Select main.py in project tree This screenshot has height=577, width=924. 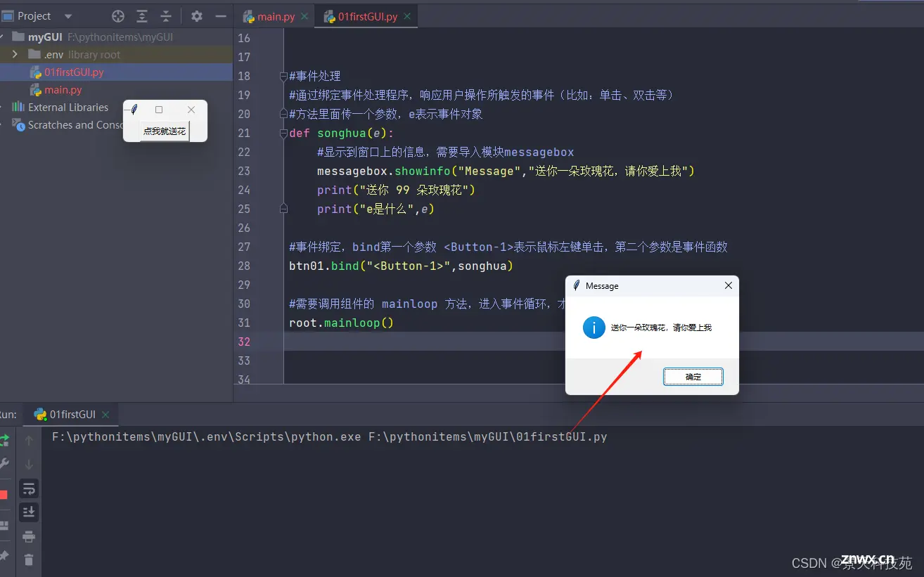pyautogui.click(x=63, y=89)
